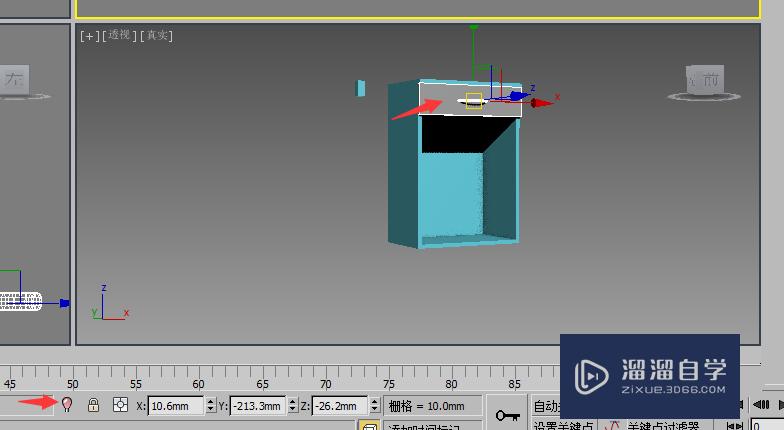Toggle the 自动 auto key button
This screenshot has height=430, width=784.
click(x=546, y=406)
